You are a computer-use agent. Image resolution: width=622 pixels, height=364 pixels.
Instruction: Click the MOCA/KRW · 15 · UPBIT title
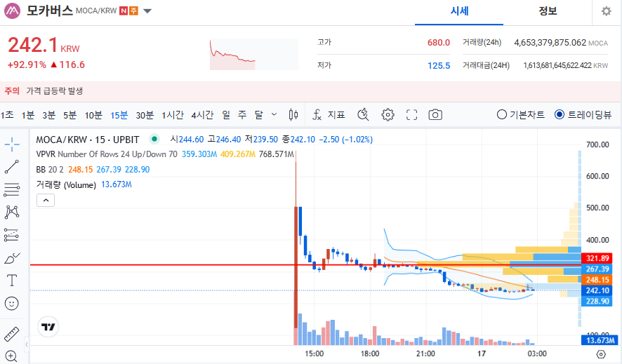pyautogui.click(x=88, y=140)
